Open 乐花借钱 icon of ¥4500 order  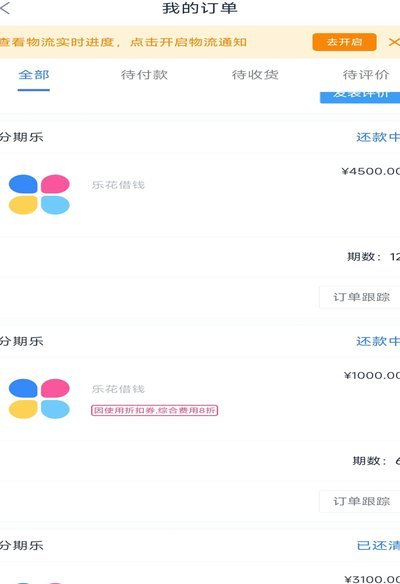[x=39, y=194]
